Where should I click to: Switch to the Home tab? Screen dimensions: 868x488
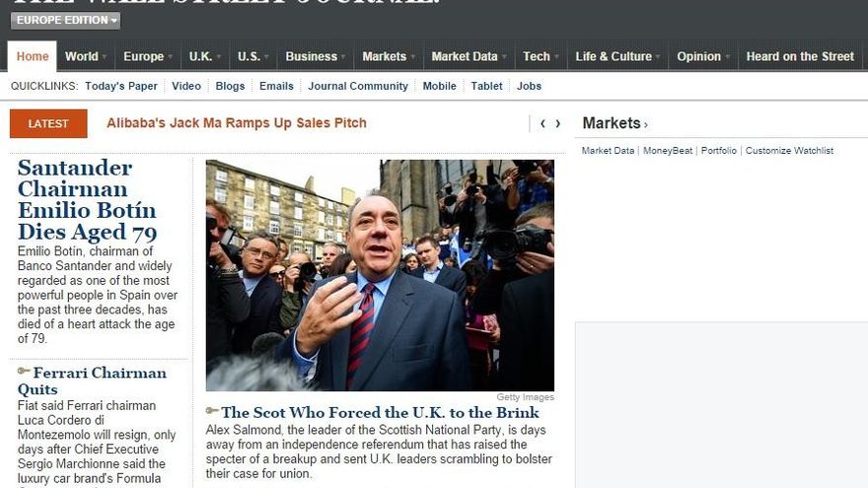click(33, 56)
